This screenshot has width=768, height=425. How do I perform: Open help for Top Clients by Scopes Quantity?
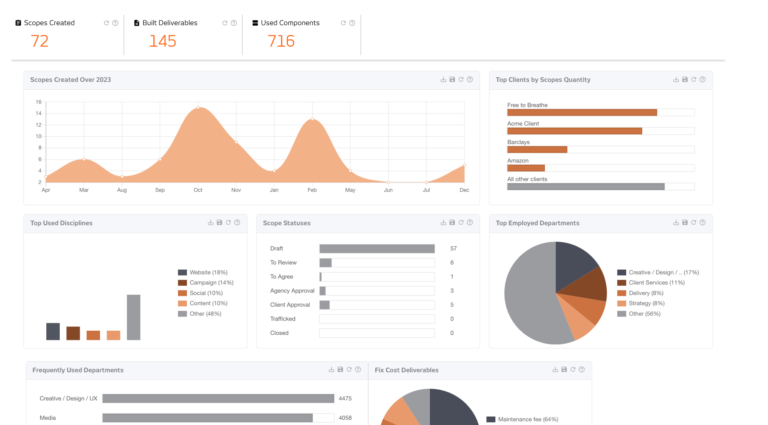click(702, 79)
